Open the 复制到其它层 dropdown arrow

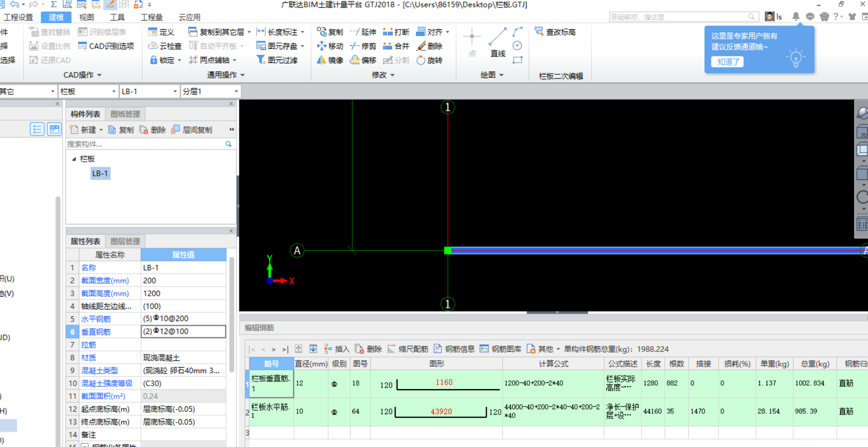[249, 32]
